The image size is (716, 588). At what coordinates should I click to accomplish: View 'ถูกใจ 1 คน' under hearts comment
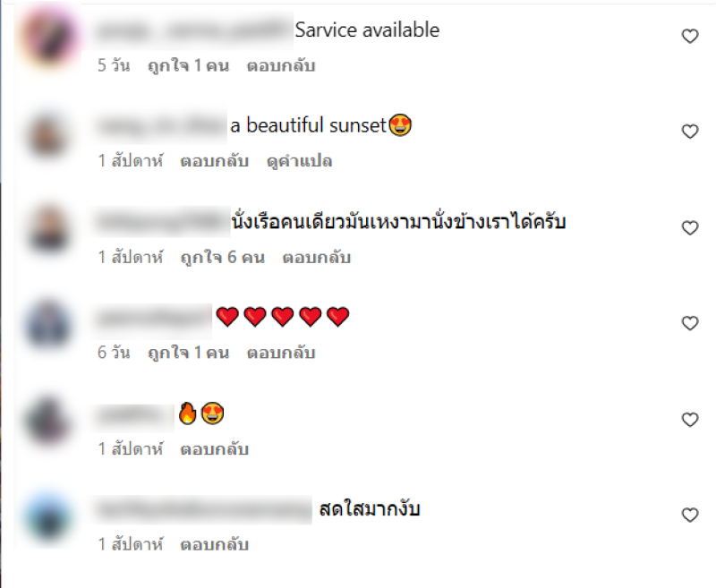click(x=188, y=353)
